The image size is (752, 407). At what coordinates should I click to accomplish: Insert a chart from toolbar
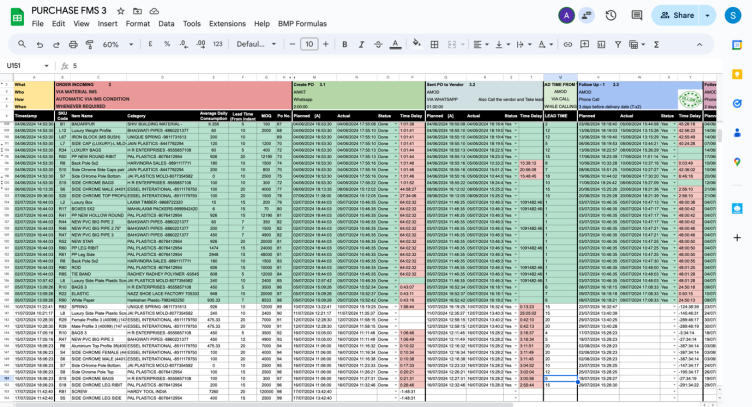[601, 44]
